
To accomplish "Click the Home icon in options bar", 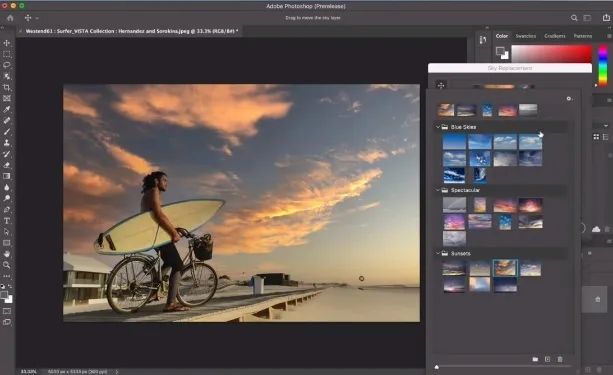I will coord(10,18).
